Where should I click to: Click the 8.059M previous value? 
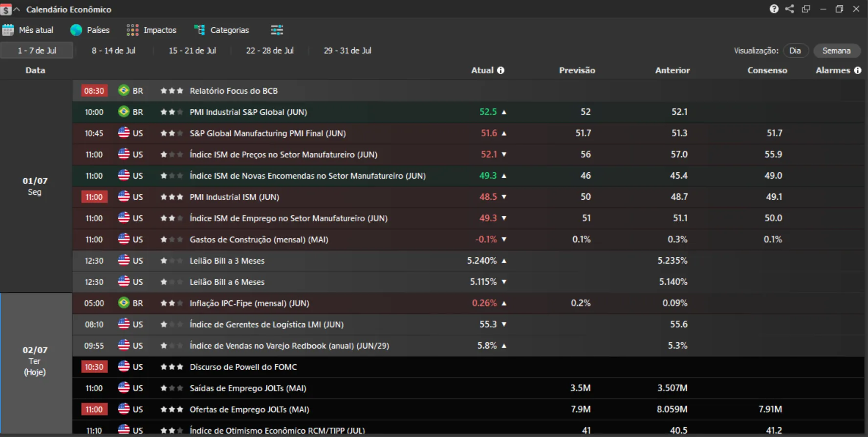tap(672, 409)
